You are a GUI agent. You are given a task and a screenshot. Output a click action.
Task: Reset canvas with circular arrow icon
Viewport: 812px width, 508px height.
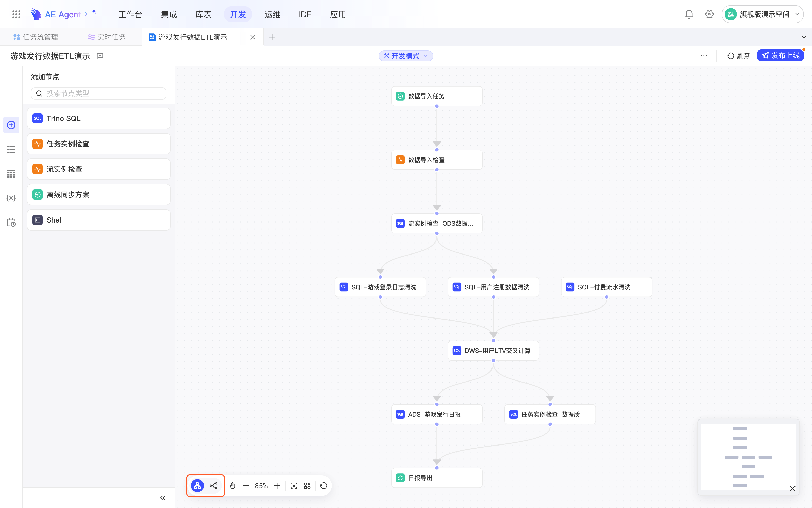click(x=324, y=485)
